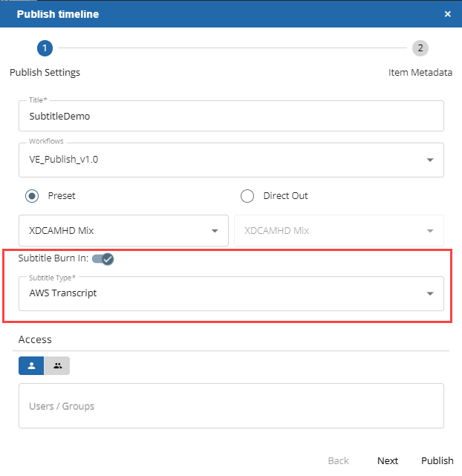Go to Item Metadata step label
Viewport: 462px width, 476px height.
pyautogui.click(x=420, y=73)
